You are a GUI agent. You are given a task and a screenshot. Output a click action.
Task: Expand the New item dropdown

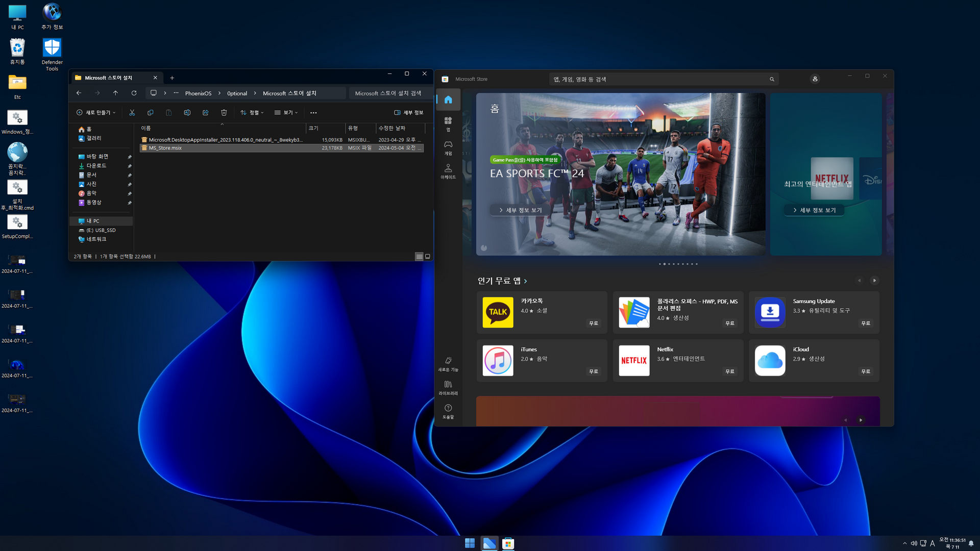point(96,112)
